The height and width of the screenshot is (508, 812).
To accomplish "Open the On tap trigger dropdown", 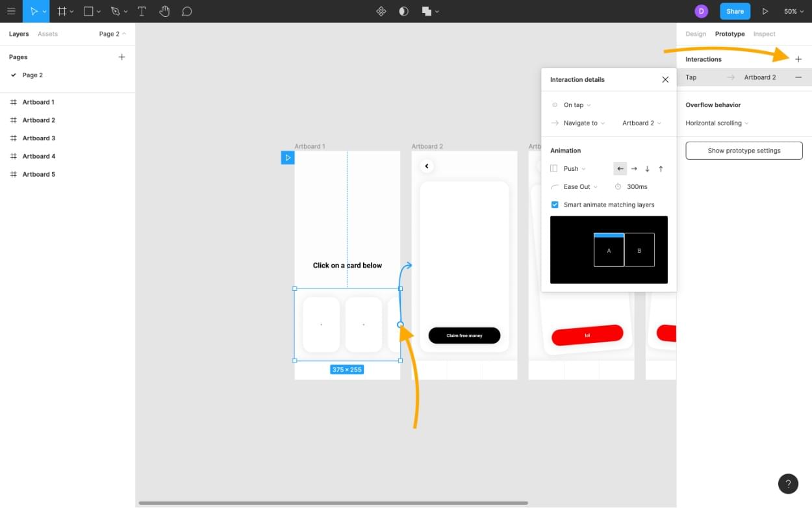I will click(577, 105).
